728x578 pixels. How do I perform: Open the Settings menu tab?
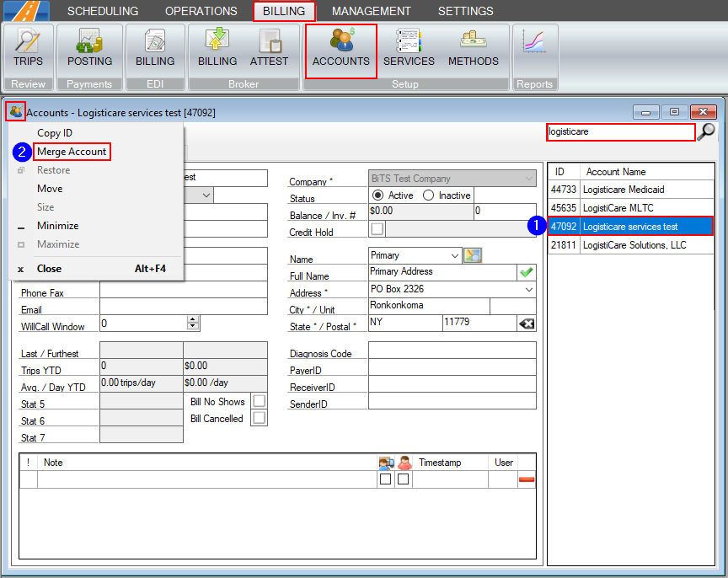click(466, 11)
